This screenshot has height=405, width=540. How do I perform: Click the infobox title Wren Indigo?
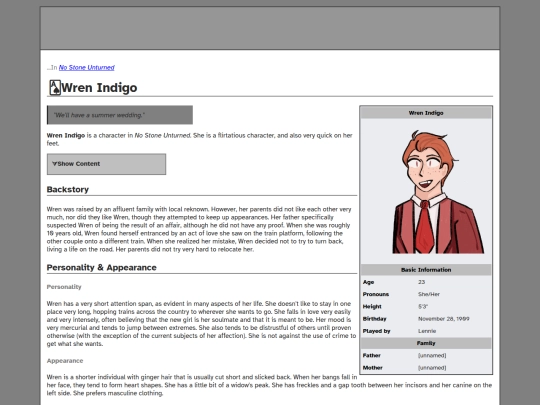(x=426, y=113)
